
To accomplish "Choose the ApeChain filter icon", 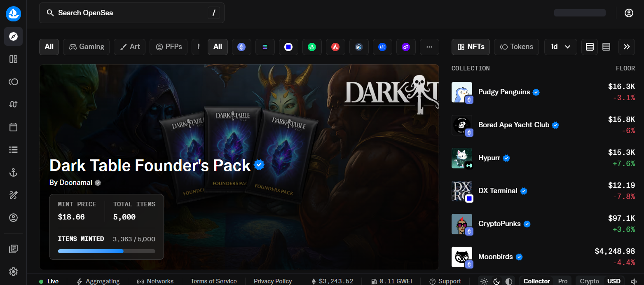I will click(382, 47).
